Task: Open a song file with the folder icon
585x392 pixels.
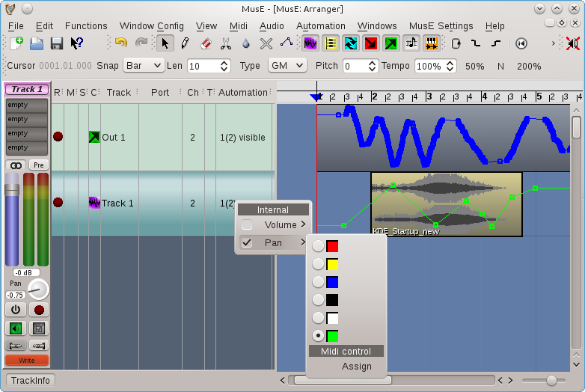Action: coord(37,43)
